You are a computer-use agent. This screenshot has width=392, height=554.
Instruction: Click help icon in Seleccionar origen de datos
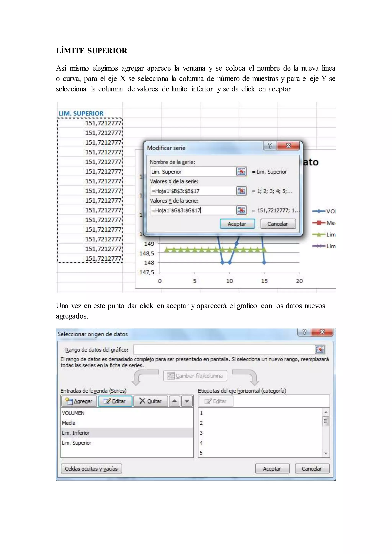click(x=304, y=332)
